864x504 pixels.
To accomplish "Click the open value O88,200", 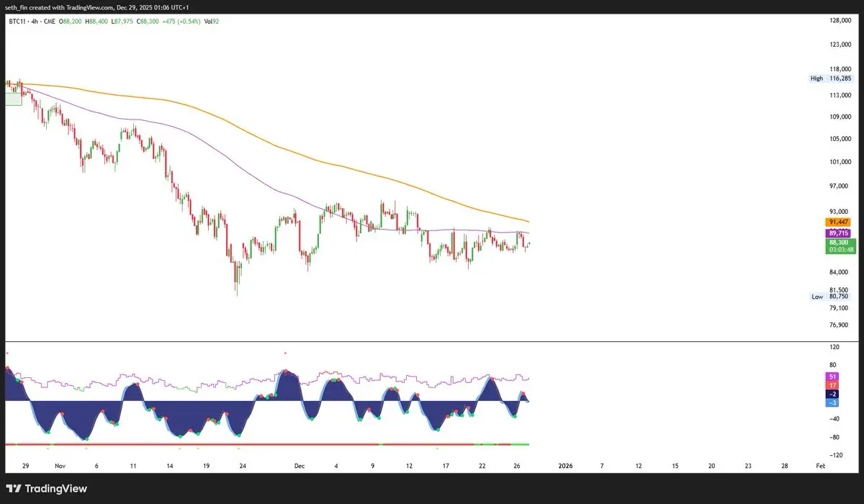I will (x=70, y=22).
